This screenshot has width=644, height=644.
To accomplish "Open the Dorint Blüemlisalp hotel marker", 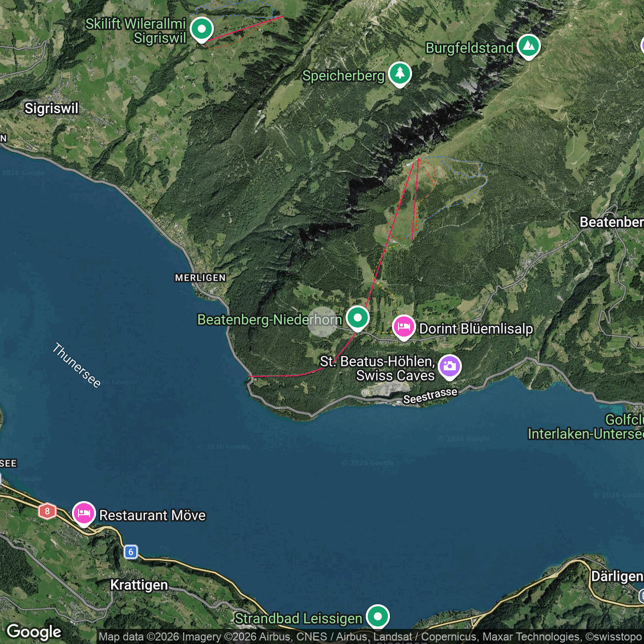I will click(404, 327).
